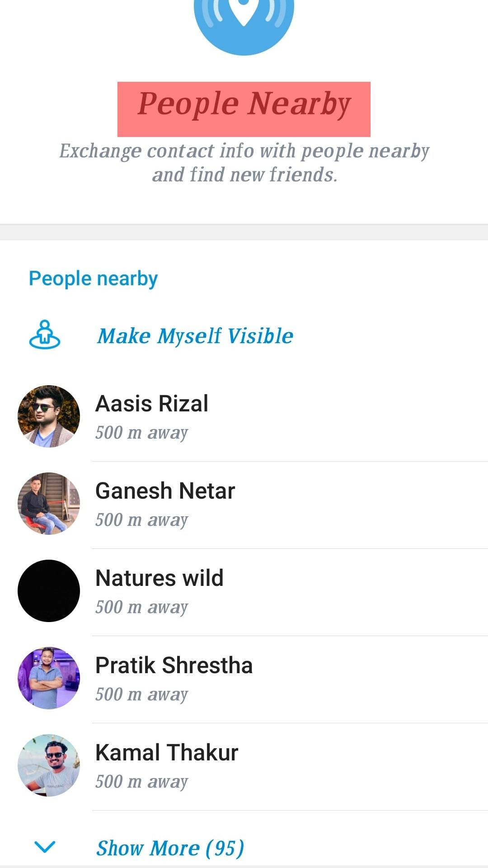Tap Ganesh Netar's avatar photo
The width and height of the screenshot is (488, 868).
point(49,504)
